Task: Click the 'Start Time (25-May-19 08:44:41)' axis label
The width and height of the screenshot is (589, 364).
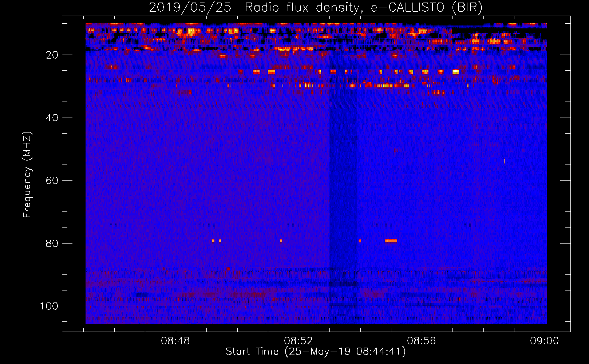Action: (316, 352)
